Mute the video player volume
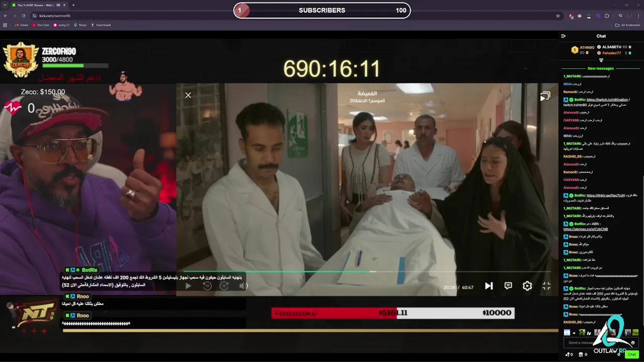This screenshot has height=362, width=644. click(244, 286)
